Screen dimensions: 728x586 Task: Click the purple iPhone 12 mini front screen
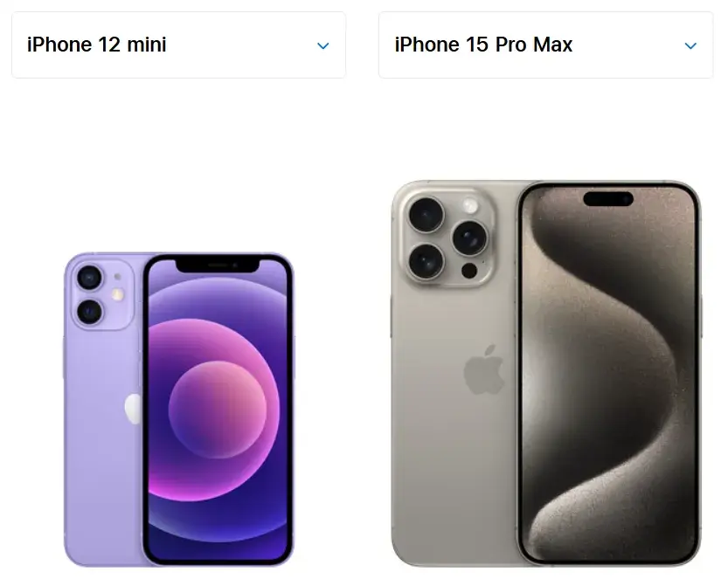coord(218,409)
